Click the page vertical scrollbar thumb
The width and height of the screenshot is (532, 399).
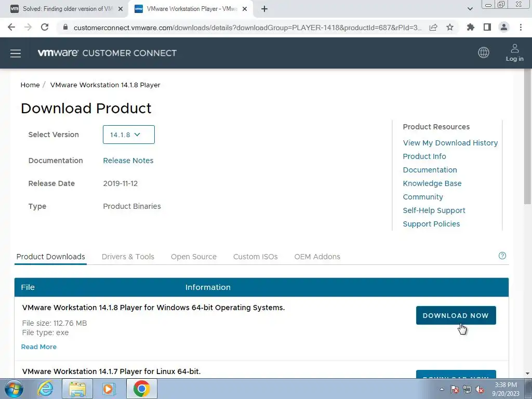527,137
